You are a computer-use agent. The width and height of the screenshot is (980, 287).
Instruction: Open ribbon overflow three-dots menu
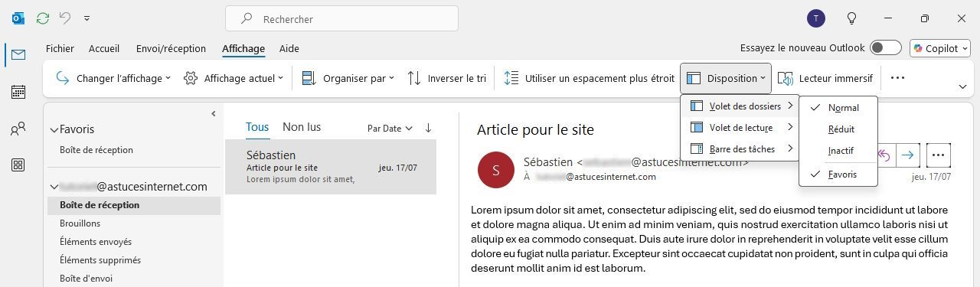pyautogui.click(x=898, y=78)
